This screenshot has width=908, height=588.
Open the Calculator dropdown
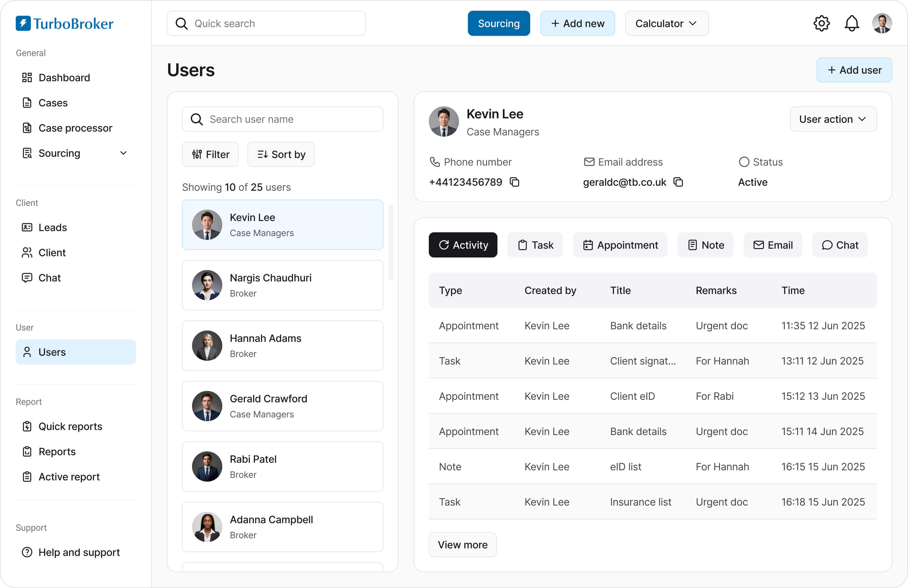click(x=667, y=24)
